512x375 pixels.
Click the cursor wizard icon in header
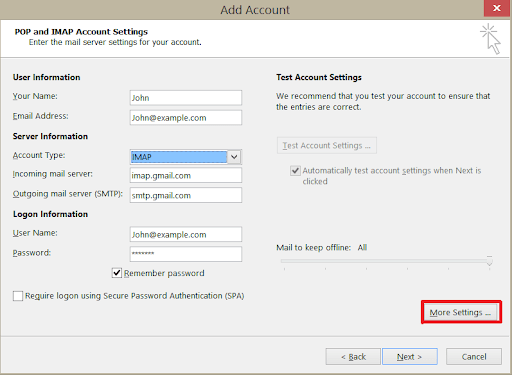click(x=490, y=39)
